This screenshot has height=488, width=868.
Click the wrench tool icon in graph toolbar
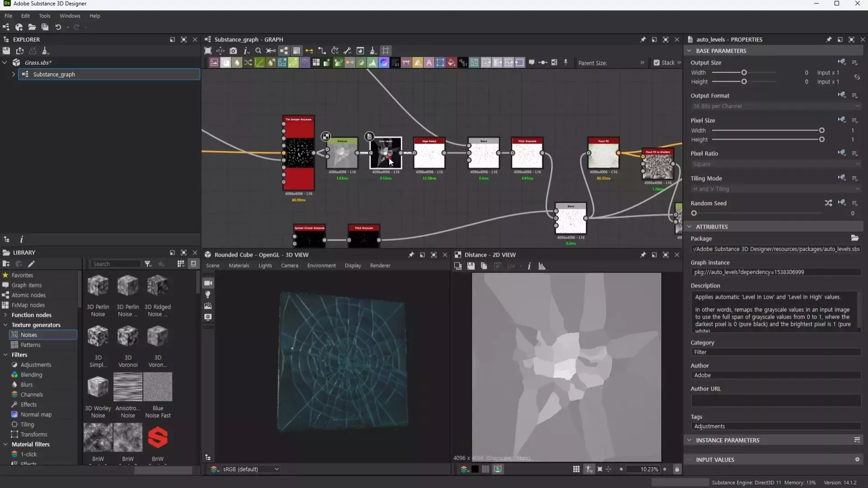[347, 51]
